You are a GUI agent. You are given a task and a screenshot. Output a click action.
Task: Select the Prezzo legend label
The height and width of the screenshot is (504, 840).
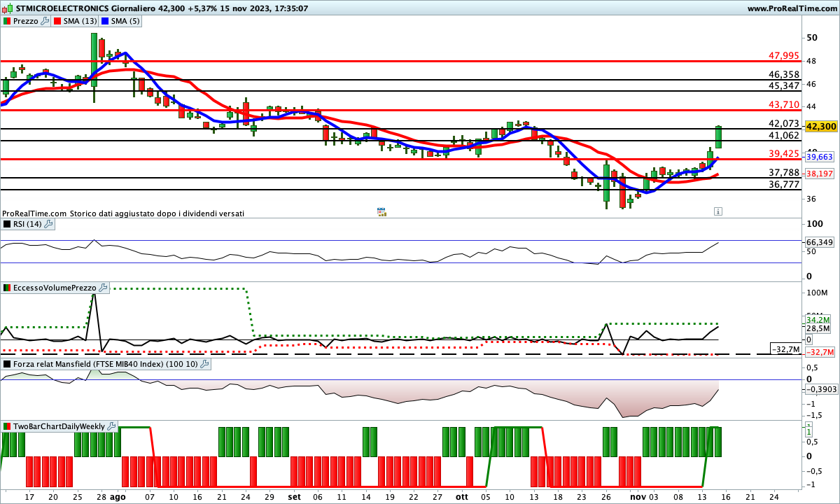(26, 21)
